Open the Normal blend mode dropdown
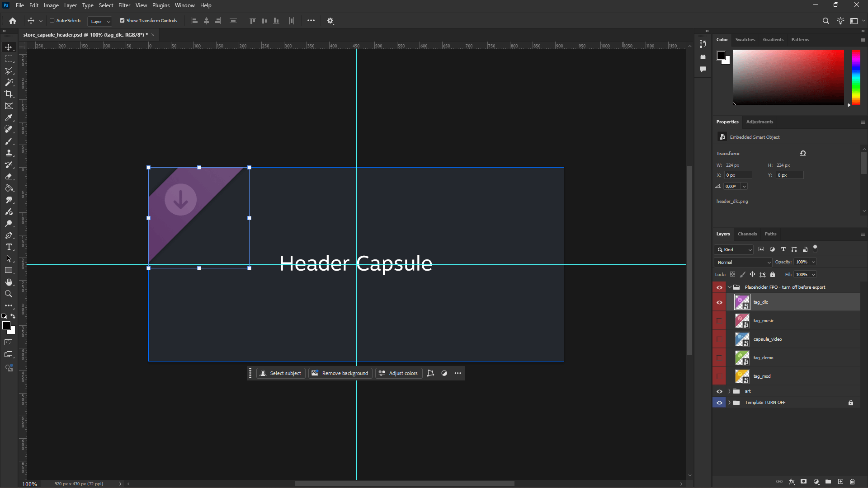The image size is (868, 488). (743, 262)
